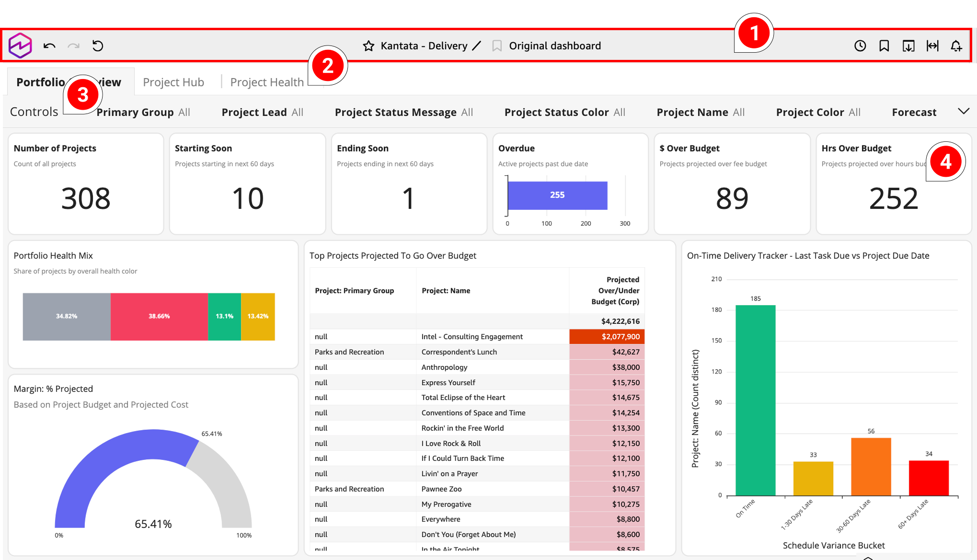This screenshot has width=977, height=560.
Task: Undo the last dashboard change
Action: [49, 46]
